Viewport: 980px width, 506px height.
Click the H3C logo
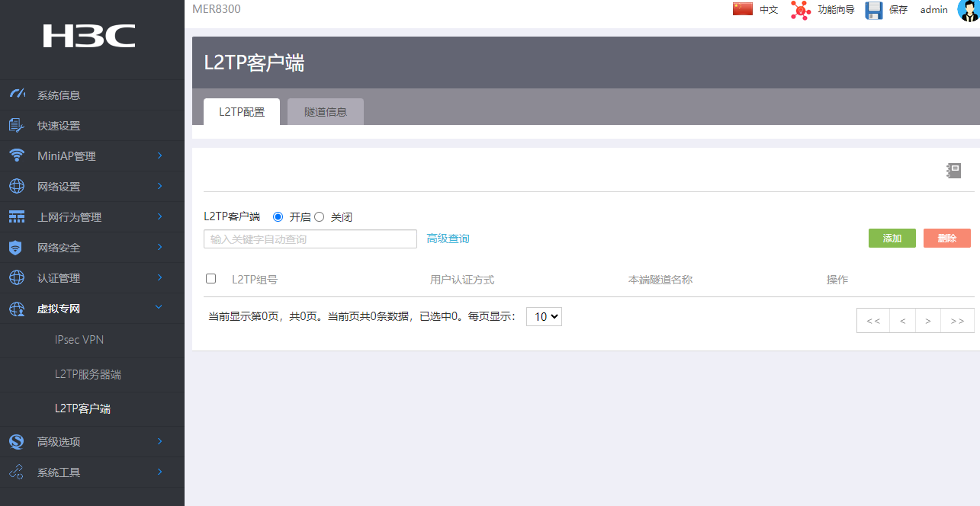89,36
